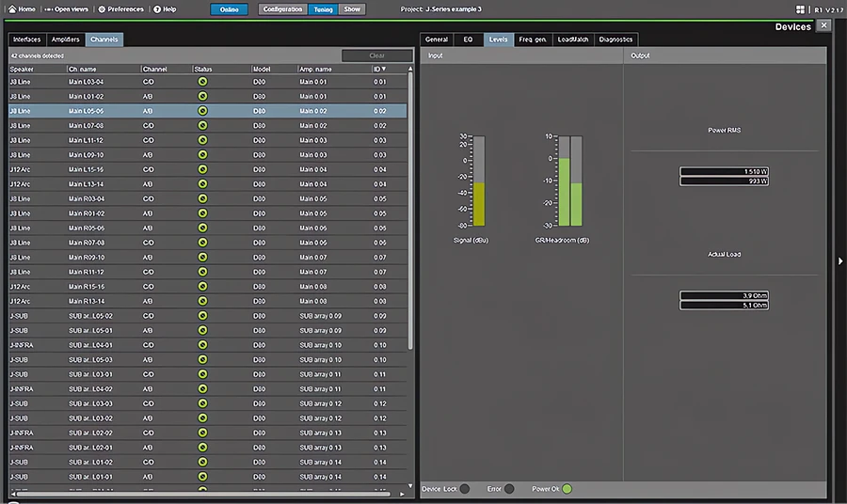
Task: Click the Signal (dBu) level meter
Action: tap(479, 181)
